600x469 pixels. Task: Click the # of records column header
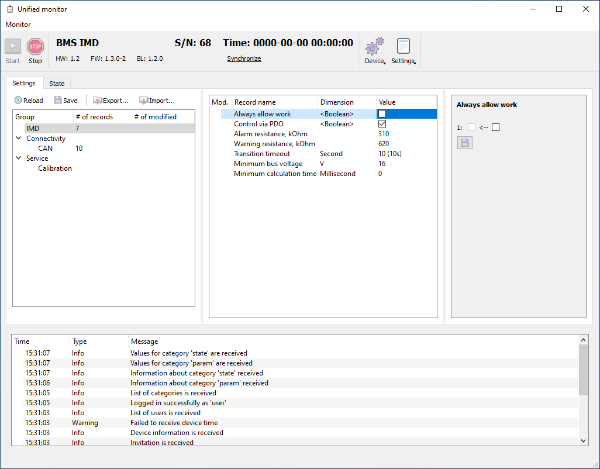click(102, 117)
